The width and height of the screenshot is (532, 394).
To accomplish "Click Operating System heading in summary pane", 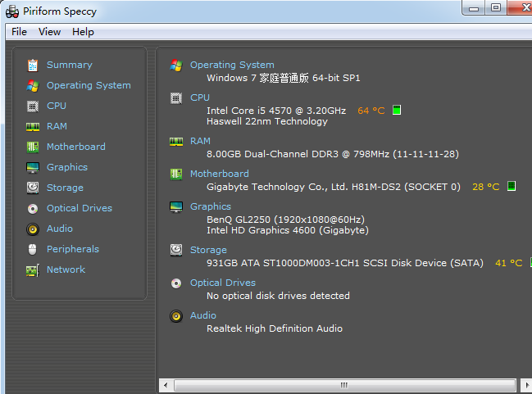I will tap(232, 65).
